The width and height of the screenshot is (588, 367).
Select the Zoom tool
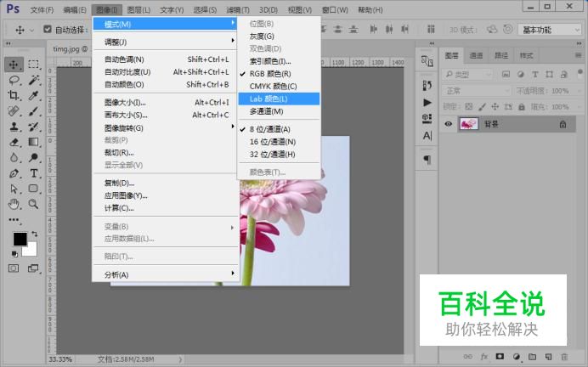[34, 204]
